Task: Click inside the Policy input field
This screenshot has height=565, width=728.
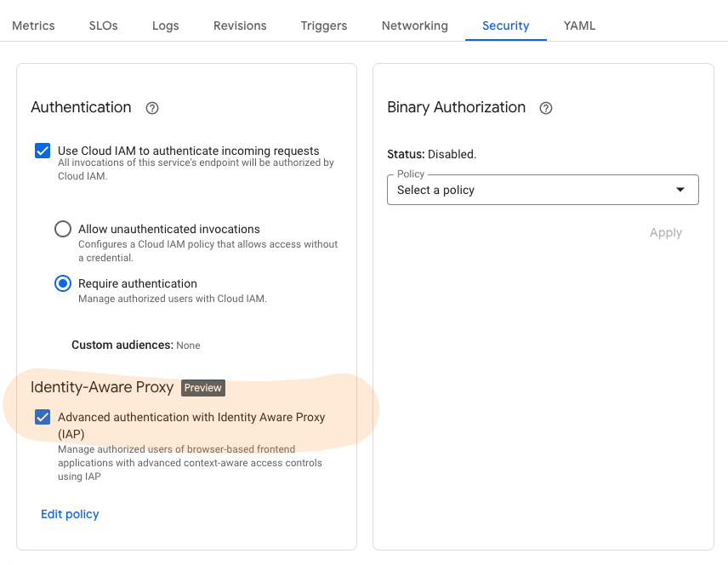Action: tap(510, 189)
